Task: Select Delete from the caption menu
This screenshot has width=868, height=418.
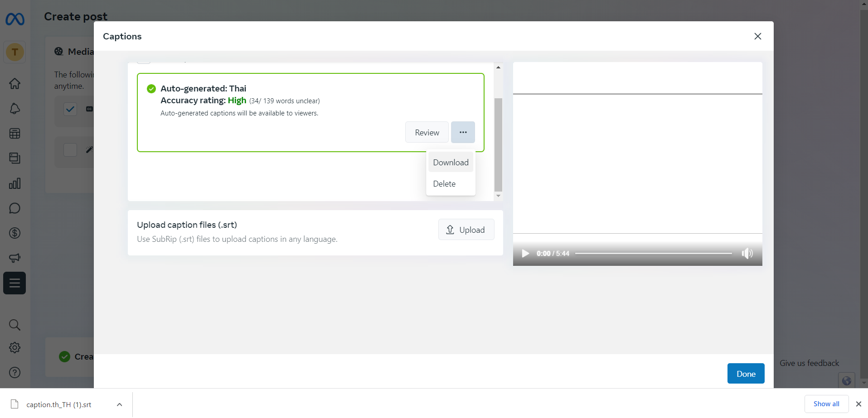Action: [444, 184]
